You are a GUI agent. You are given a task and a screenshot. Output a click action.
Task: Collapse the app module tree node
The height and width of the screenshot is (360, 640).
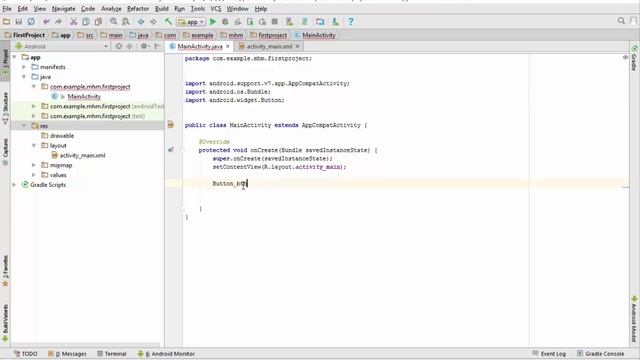14,57
